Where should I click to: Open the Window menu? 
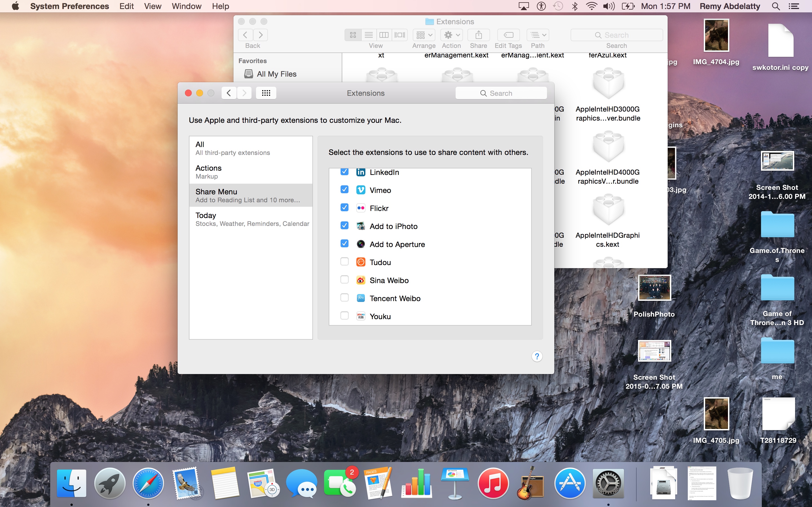186,6
